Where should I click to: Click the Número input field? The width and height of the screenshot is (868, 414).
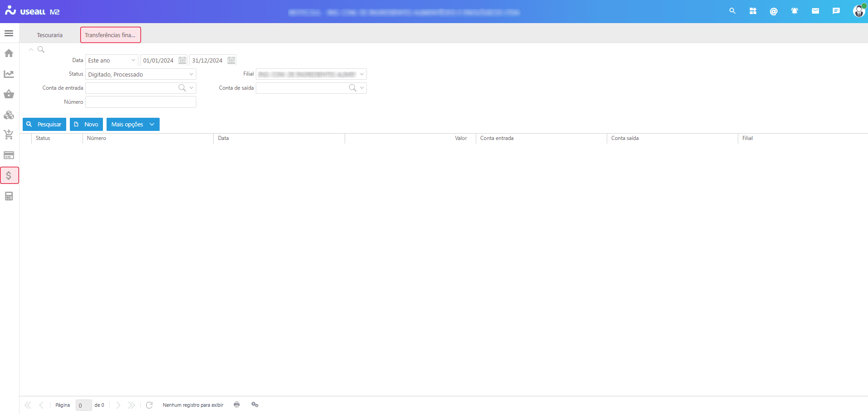click(x=141, y=102)
